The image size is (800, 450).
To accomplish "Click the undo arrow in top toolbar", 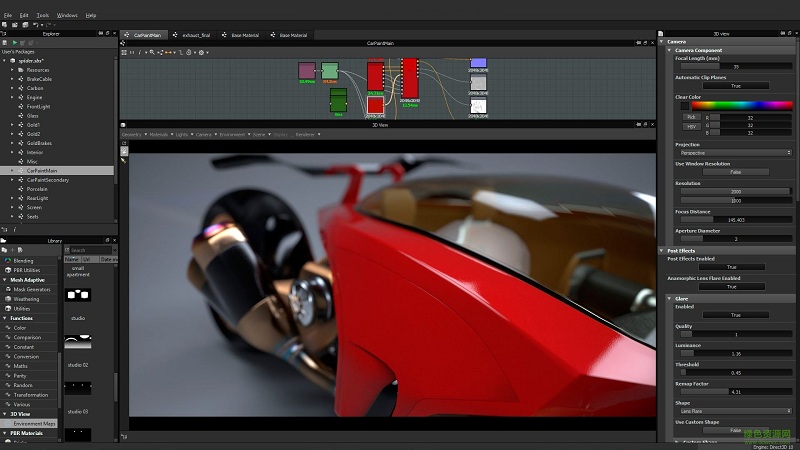I will [x=35, y=25].
